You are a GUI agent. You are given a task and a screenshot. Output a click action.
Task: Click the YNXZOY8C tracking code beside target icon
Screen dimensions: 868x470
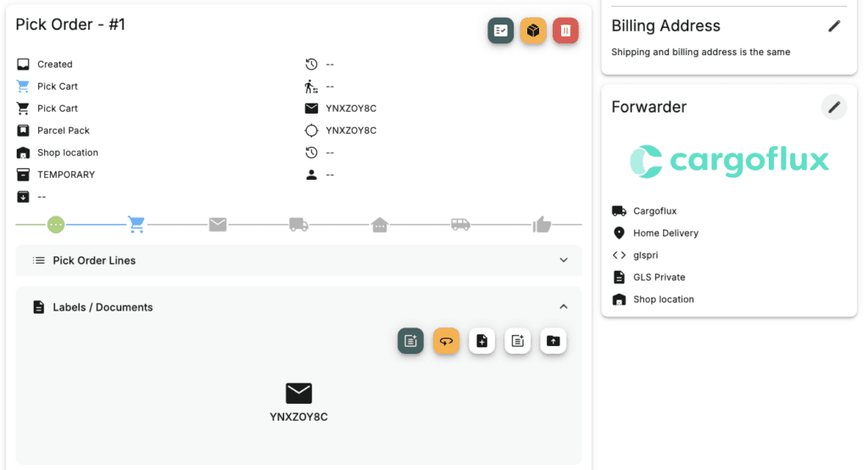pos(351,131)
